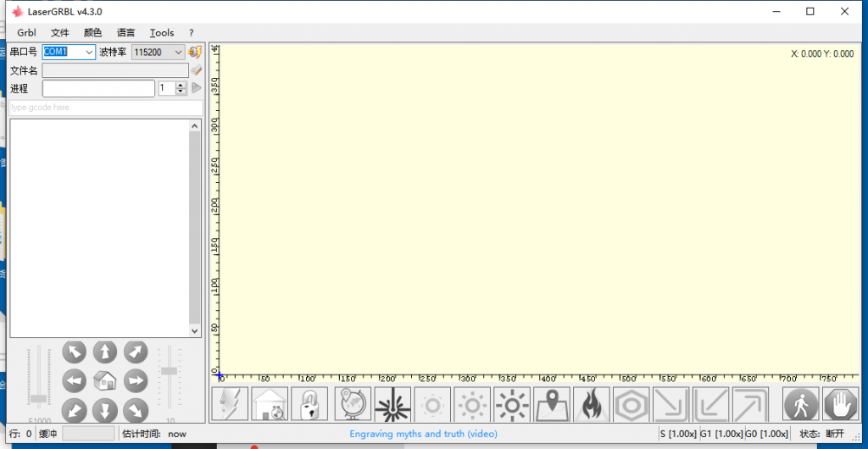This screenshot has height=449, width=868.
Task: Click the open file icon next to 文件名
Action: (196, 70)
